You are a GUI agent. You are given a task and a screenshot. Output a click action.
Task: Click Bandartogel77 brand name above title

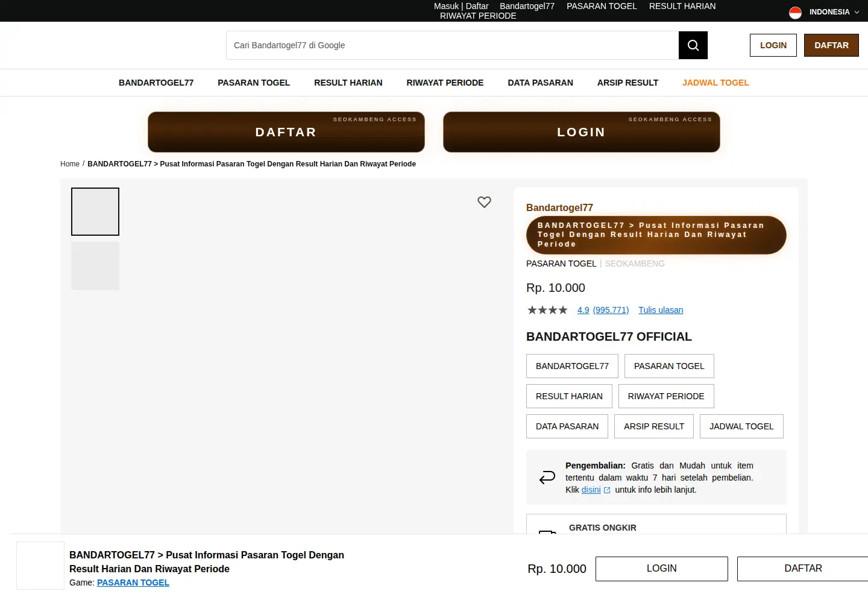[559, 207]
